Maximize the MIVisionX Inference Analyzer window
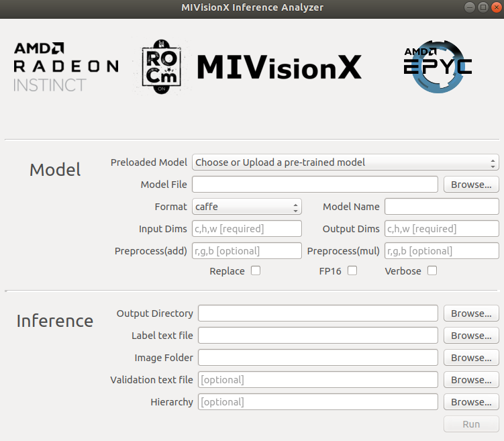This screenshot has width=504, height=441. click(483, 7)
